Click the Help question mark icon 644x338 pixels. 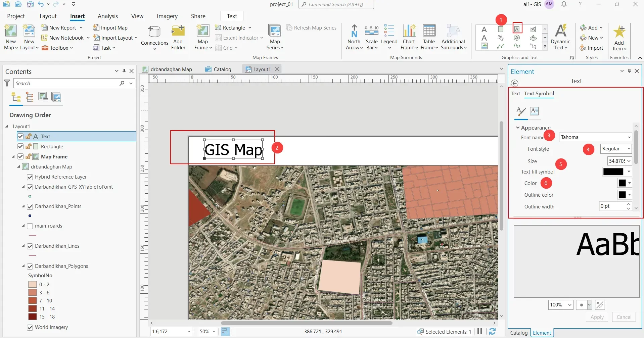[580, 4]
